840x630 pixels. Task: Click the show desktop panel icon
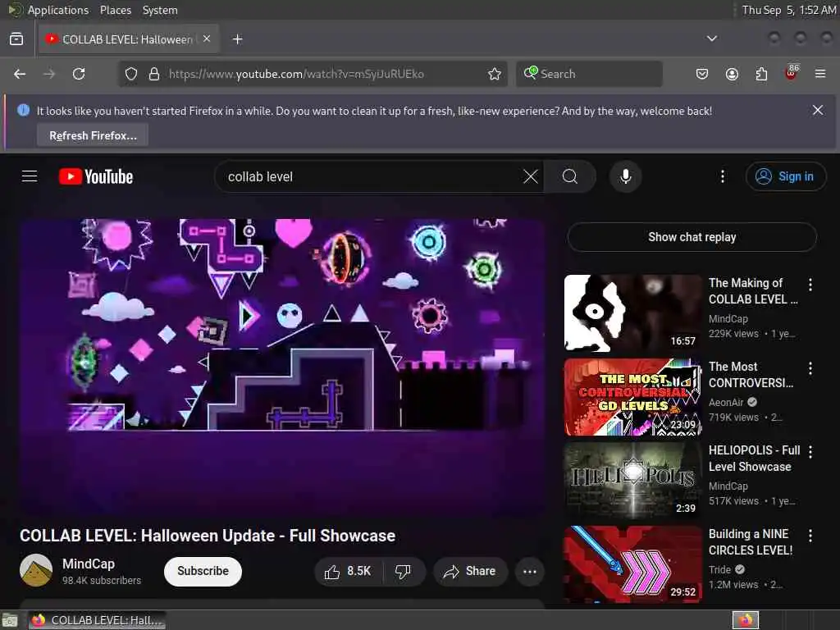[10, 620]
